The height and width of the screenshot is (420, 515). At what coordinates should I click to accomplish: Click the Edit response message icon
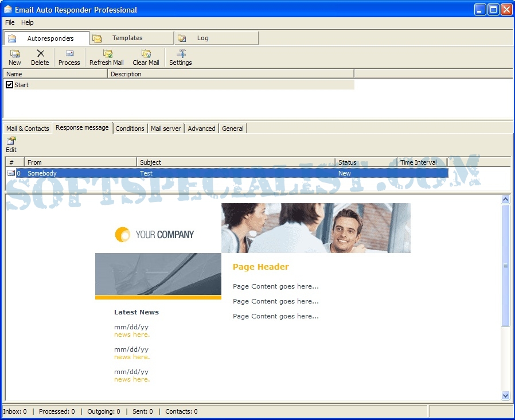(x=11, y=141)
